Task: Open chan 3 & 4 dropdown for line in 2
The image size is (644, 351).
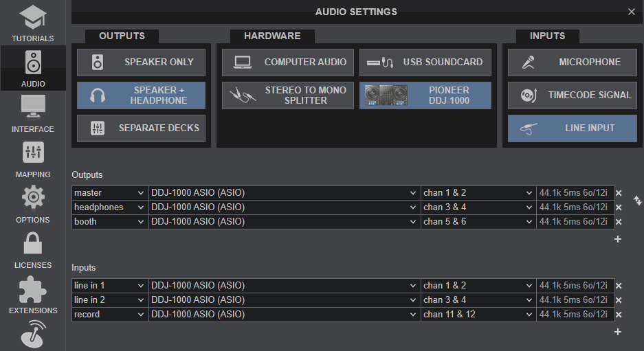Action: tap(478, 300)
